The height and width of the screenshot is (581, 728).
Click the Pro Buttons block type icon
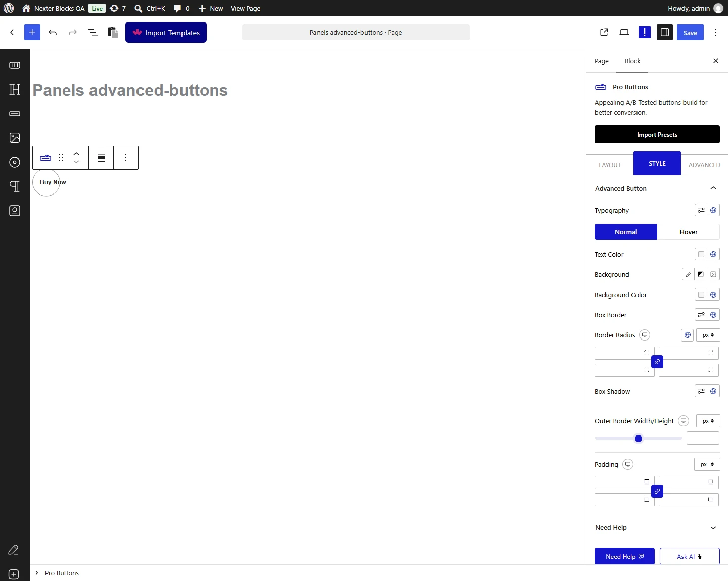tap(45, 158)
